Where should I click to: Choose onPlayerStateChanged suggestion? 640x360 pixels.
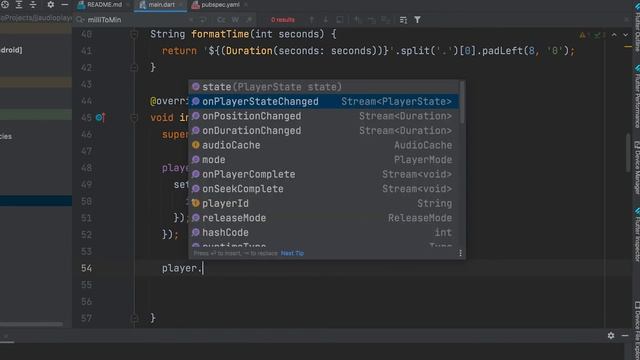tap(323, 101)
